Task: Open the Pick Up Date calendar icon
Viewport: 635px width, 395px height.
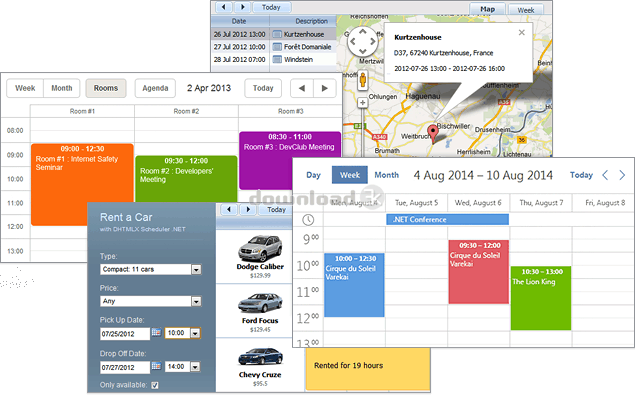Action: tap(156, 333)
